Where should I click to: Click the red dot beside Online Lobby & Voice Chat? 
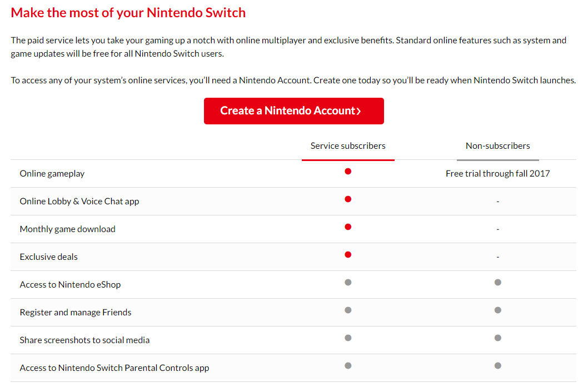pyautogui.click(x=348, y=199)
